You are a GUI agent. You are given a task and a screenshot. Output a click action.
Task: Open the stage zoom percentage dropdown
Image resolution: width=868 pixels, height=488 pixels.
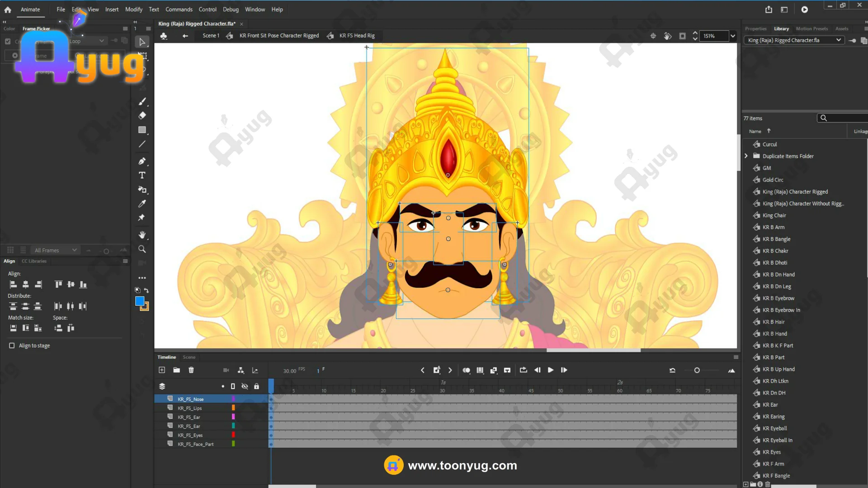(x=732, y=36)
